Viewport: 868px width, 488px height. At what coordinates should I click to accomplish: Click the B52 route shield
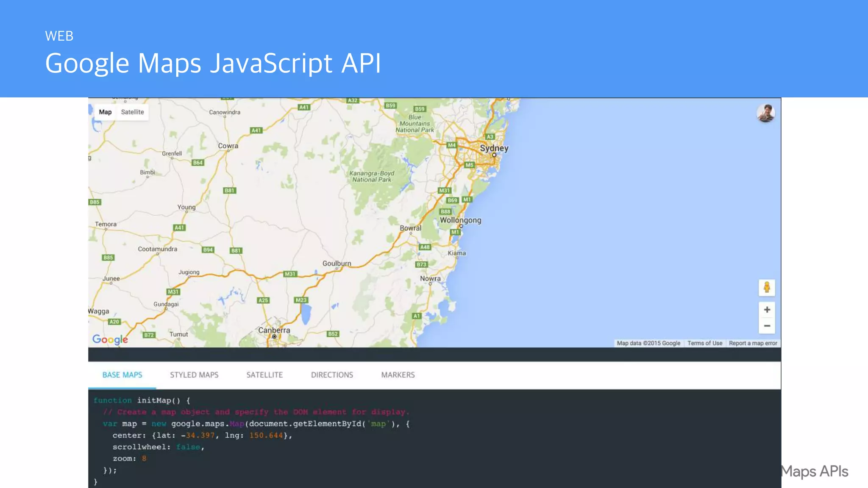333,334
